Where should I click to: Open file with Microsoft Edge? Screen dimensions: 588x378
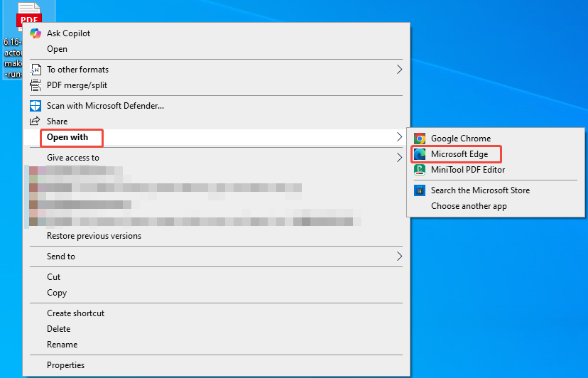[496, 154]
